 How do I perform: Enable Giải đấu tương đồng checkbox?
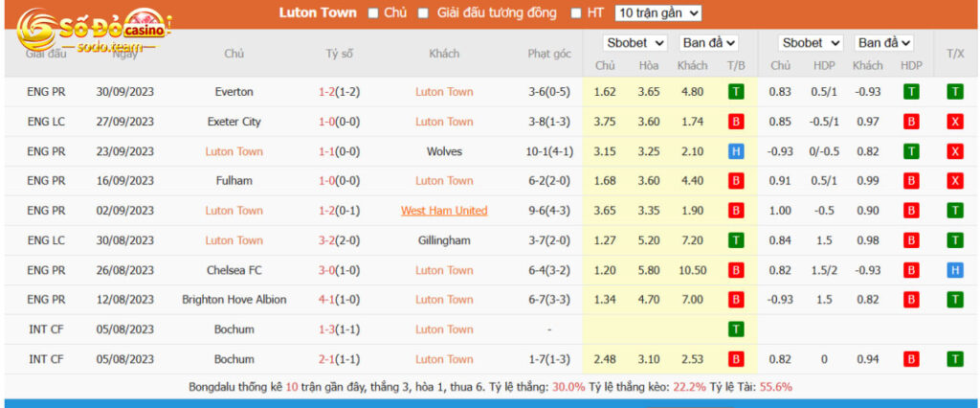click(x=423, y=13)
